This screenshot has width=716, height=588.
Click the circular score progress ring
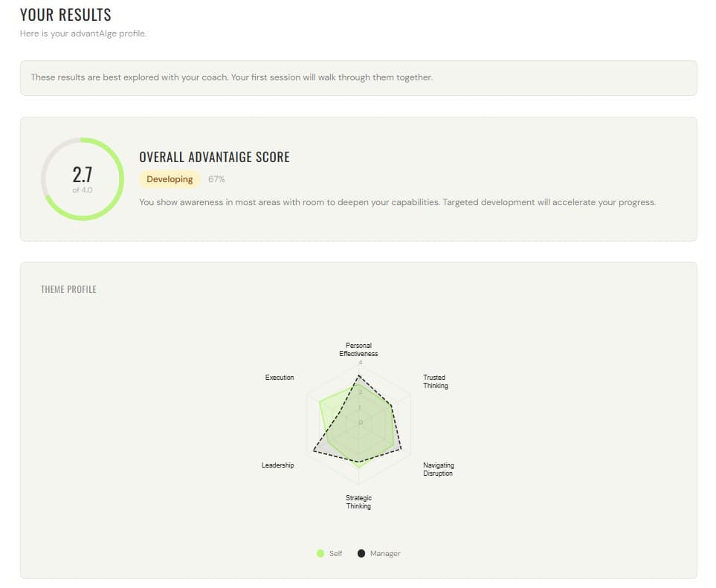coord(82,179)
